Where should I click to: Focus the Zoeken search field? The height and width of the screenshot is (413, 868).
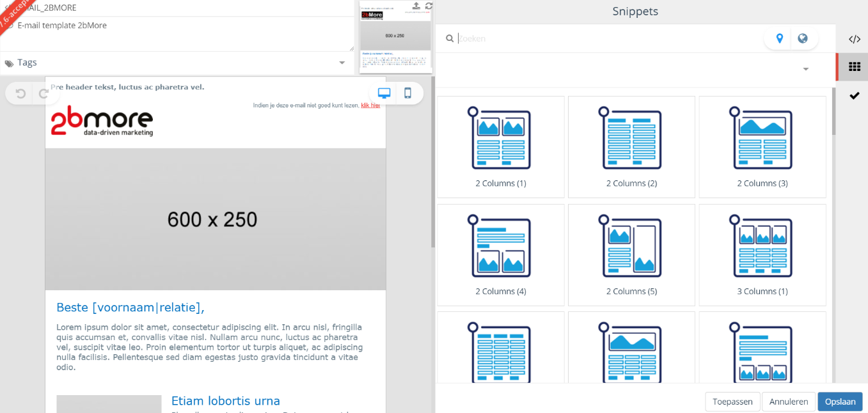pos(608,38)
